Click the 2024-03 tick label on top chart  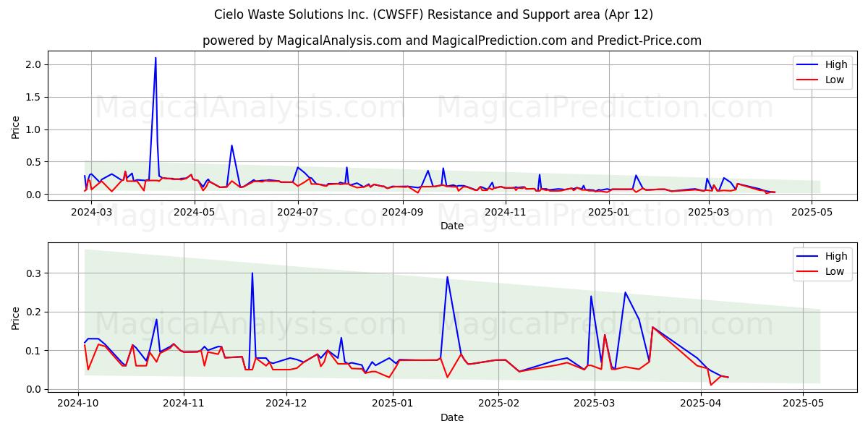92,212
